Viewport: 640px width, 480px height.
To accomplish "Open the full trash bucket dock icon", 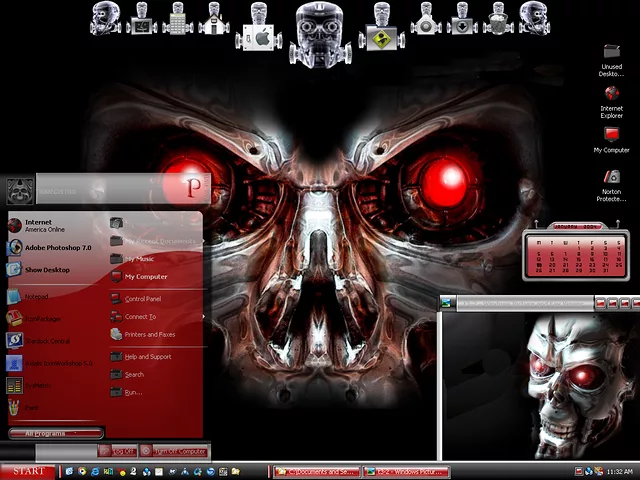I will pos(498,19).
